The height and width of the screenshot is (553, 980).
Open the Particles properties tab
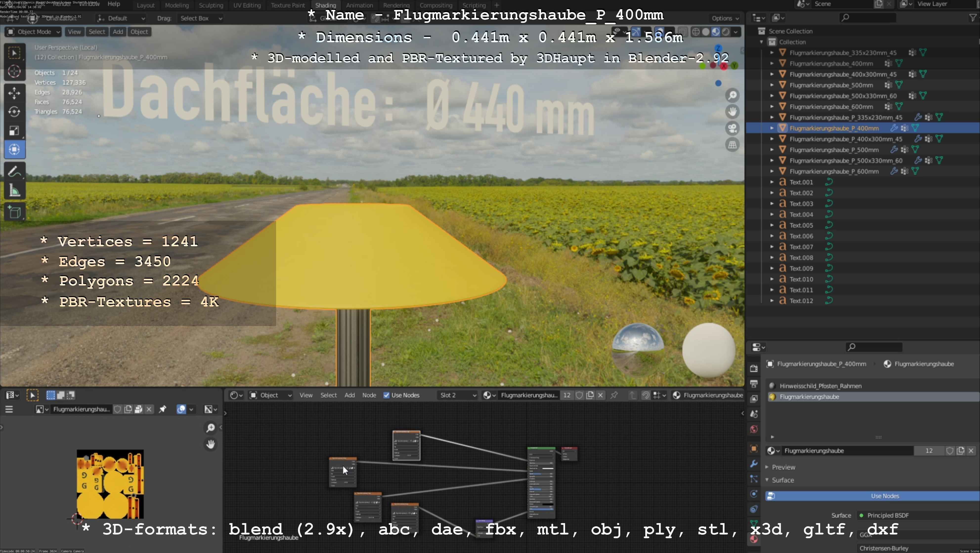pos(754,479)
